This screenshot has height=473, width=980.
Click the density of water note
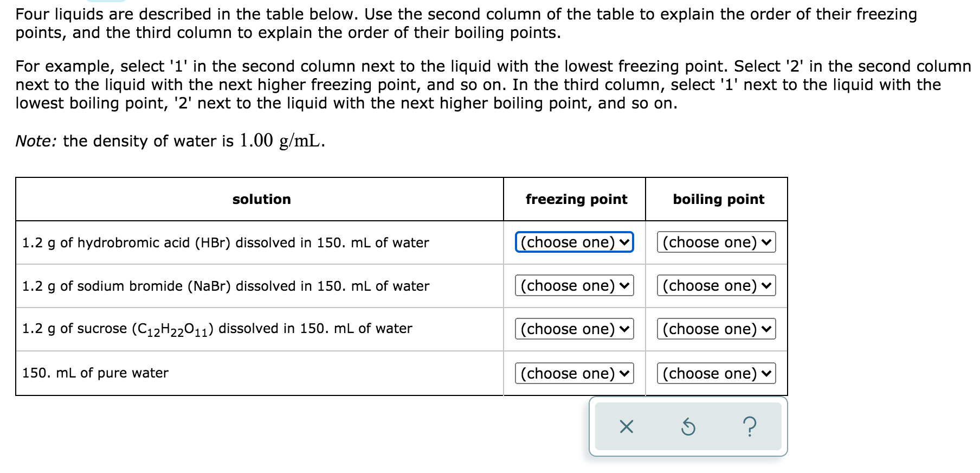click(x=170, y=141)
